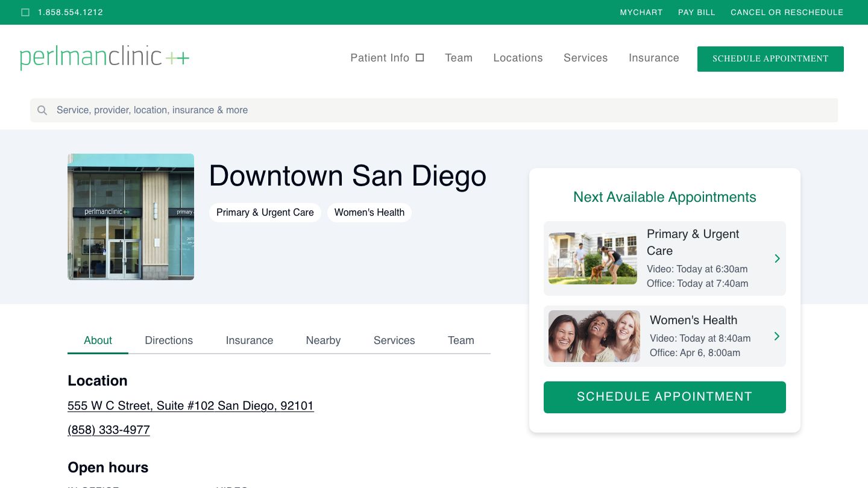Open the PAY BILL link

pos(697,12)
